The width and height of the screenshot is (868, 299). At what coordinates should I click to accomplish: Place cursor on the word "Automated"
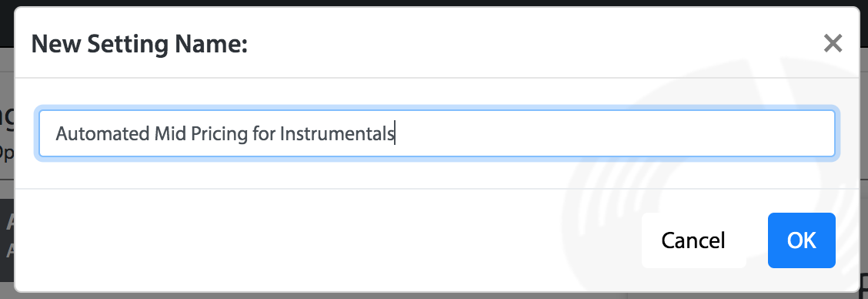[103, 133]
